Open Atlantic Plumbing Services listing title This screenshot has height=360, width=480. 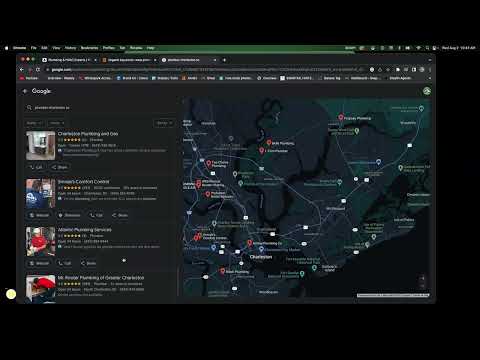pos(85,230)
